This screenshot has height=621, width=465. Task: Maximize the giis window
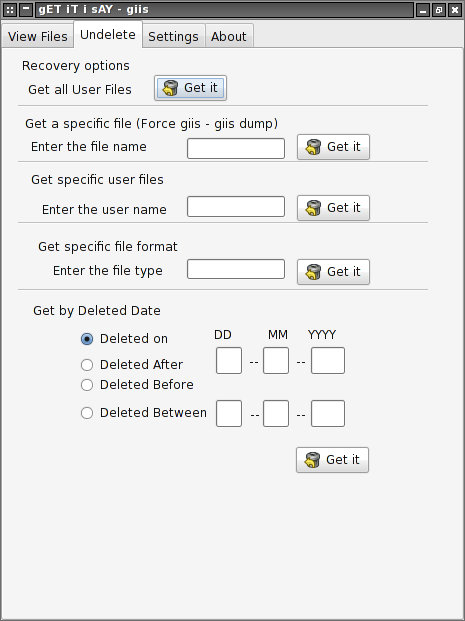point(439,10)
